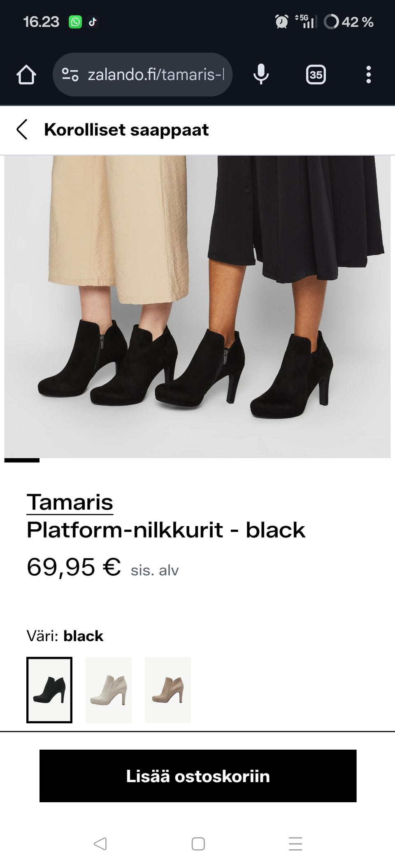This screenshot has width=395, height=868.
Task: Tap the image gallery progress indicator
Action: (x=22, y=460)
